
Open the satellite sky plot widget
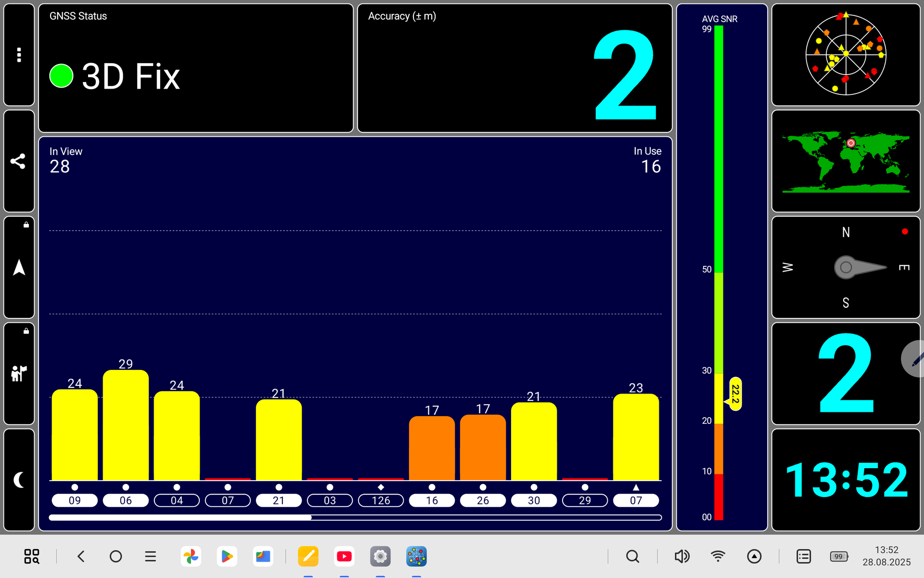846,55
